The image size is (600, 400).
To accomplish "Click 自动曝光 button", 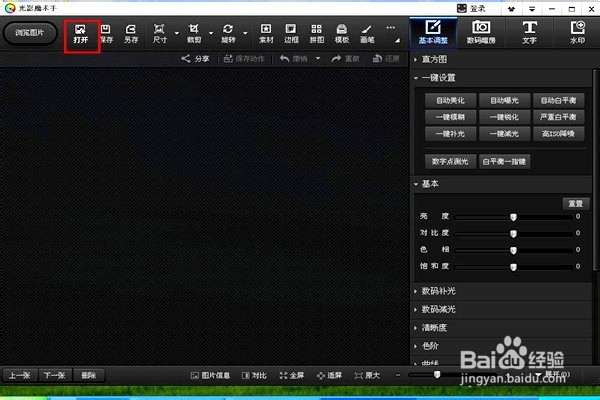I will click(504, 100).
